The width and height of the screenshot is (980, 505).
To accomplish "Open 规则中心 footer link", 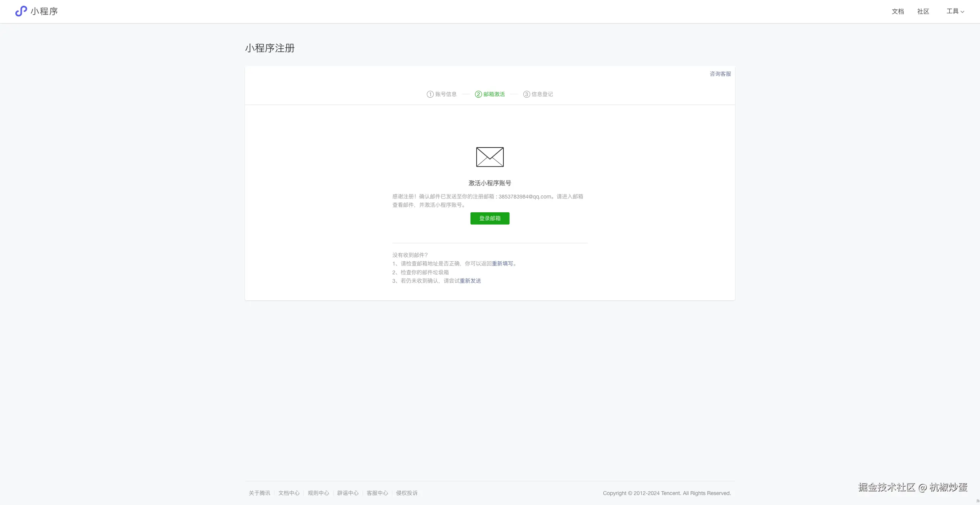I will 318,493.
